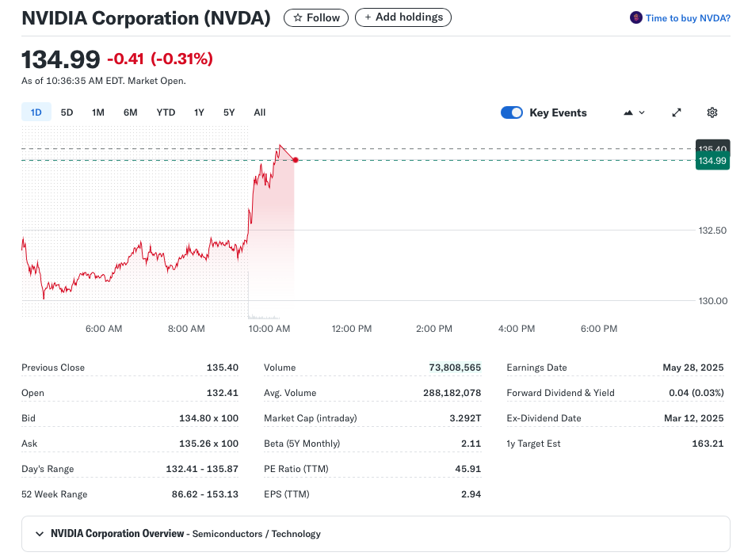This screenshot has height=560, width=744.
Task: Click the 1y Target Est value 163.21
Action: click(708, 444)
